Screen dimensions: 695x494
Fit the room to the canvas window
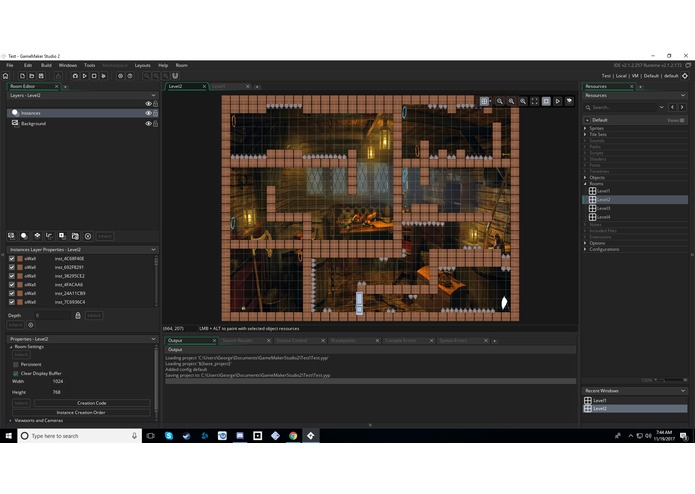(535, 101)
